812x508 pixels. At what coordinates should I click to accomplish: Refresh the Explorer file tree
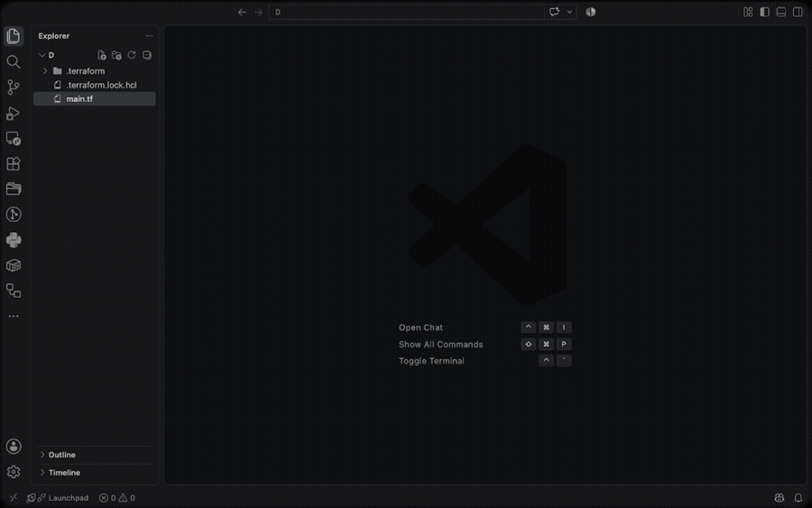[x=132, y=55]
